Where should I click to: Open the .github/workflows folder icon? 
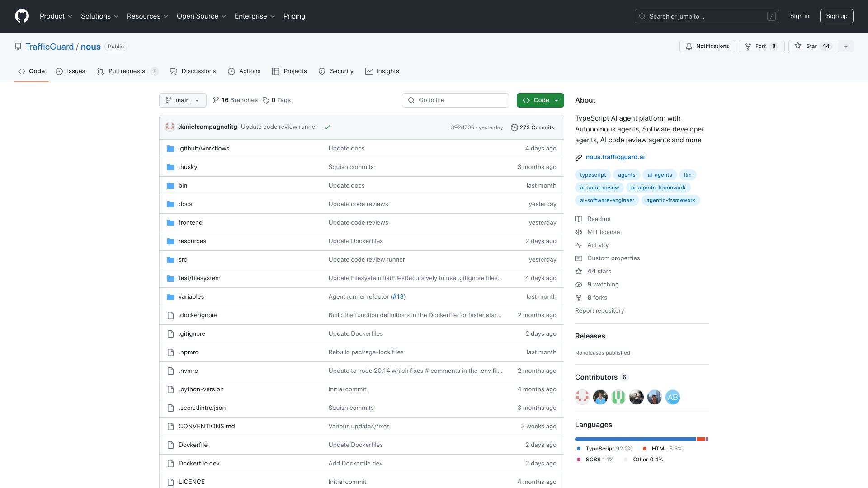click(x=170, y=149)
